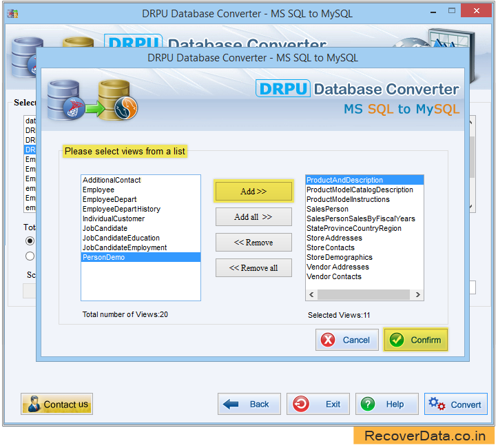Click the person icon on Contact us
This screenshot has height=448, width=498.
34,404
